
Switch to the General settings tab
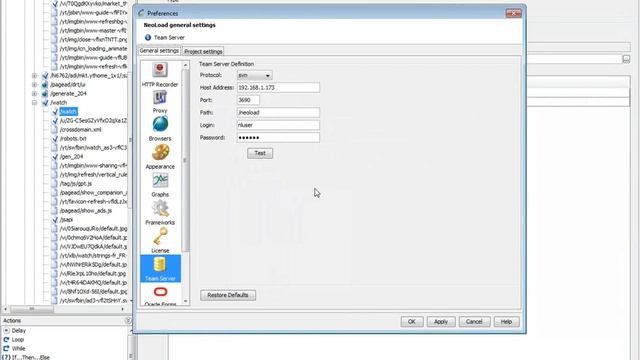tap(159, 51)
